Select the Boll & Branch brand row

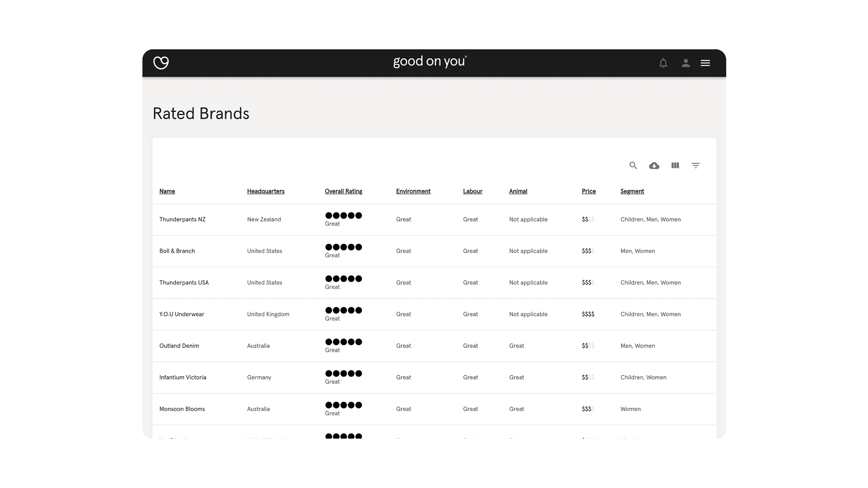coord(177,251)
